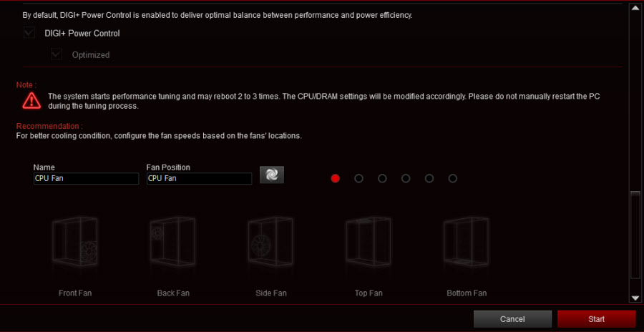Click the fan spin test icon button

[272, 175]
